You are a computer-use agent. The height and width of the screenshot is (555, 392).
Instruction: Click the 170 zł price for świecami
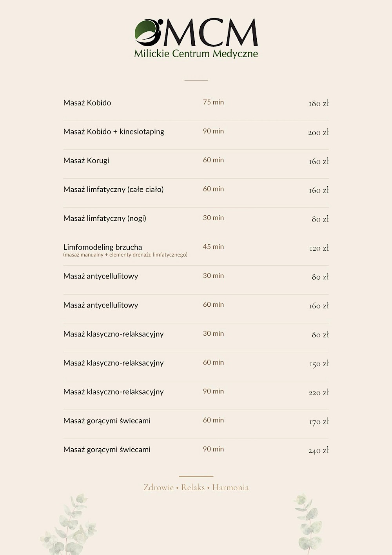[x=319, y=422]
